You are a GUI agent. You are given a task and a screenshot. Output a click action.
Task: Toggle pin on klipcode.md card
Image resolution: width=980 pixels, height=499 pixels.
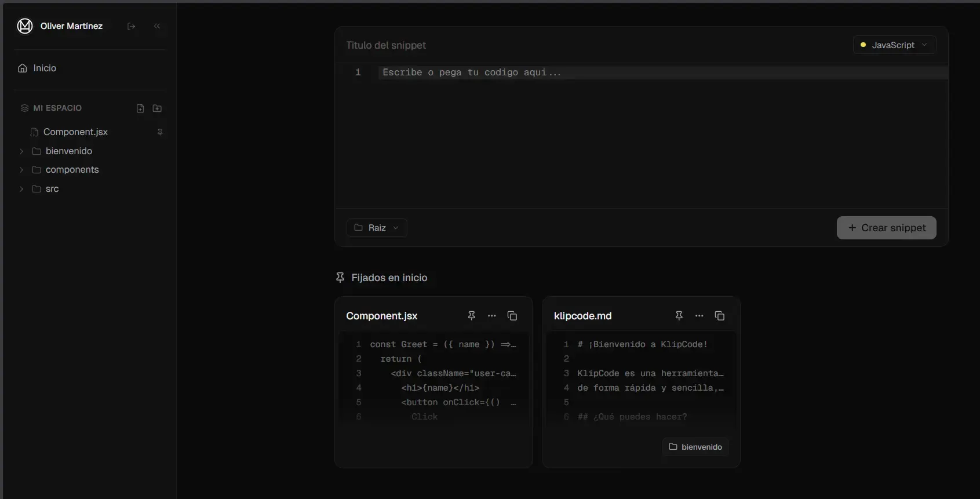(x=679, y=316)
